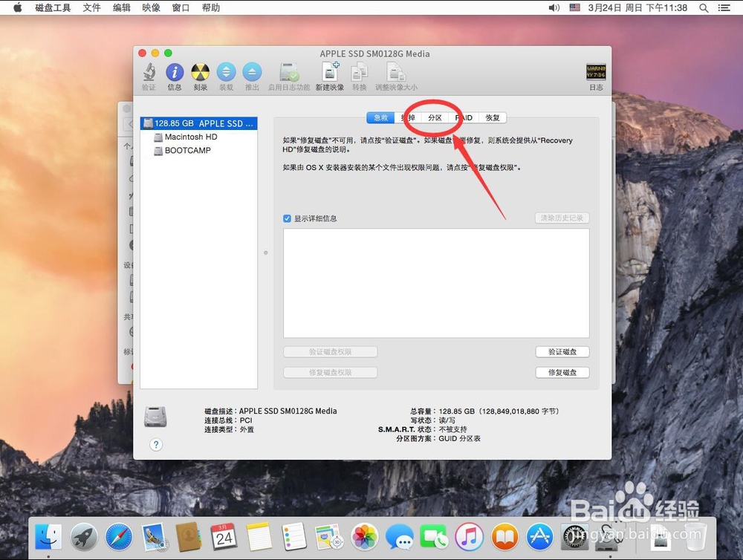Open Finder from the Dock
The width and height of the screenshot is (743, 560).
click(48, 537)
